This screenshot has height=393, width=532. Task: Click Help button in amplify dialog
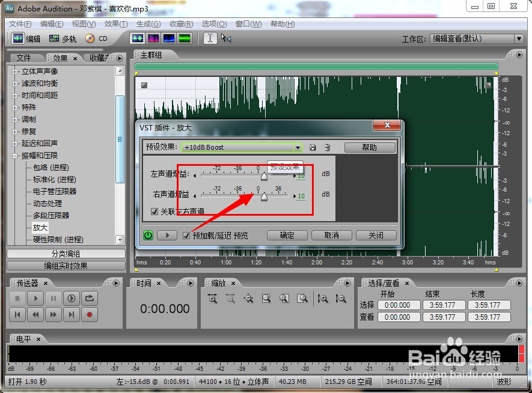point(370,147)
